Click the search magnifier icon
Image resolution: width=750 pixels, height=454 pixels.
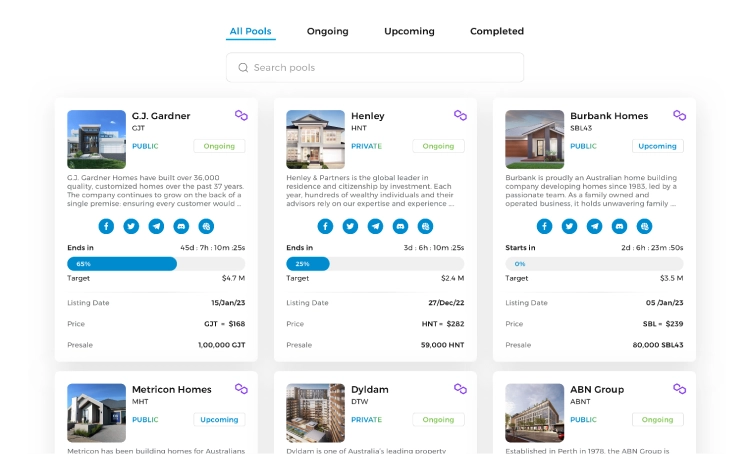243,67
